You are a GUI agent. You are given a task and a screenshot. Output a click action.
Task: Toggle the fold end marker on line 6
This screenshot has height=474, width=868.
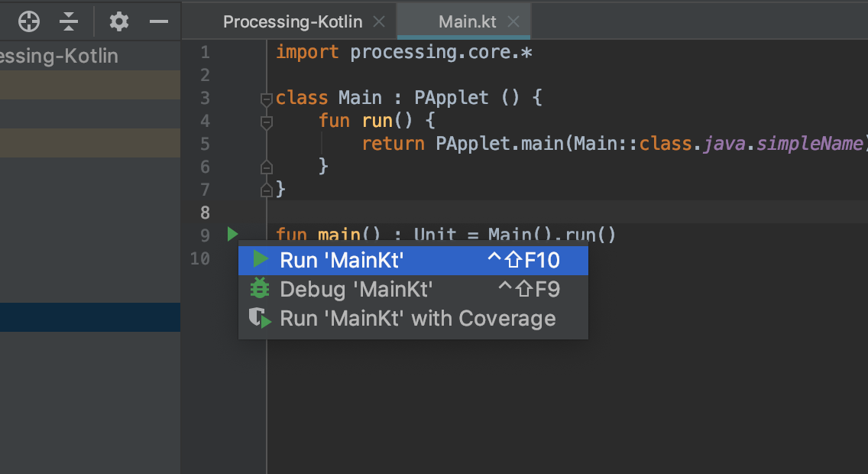266,166
